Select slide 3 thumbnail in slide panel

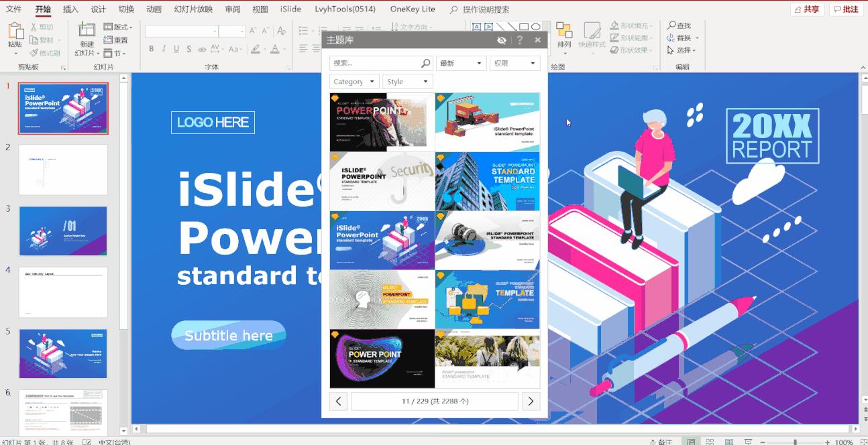coord(63,231)
